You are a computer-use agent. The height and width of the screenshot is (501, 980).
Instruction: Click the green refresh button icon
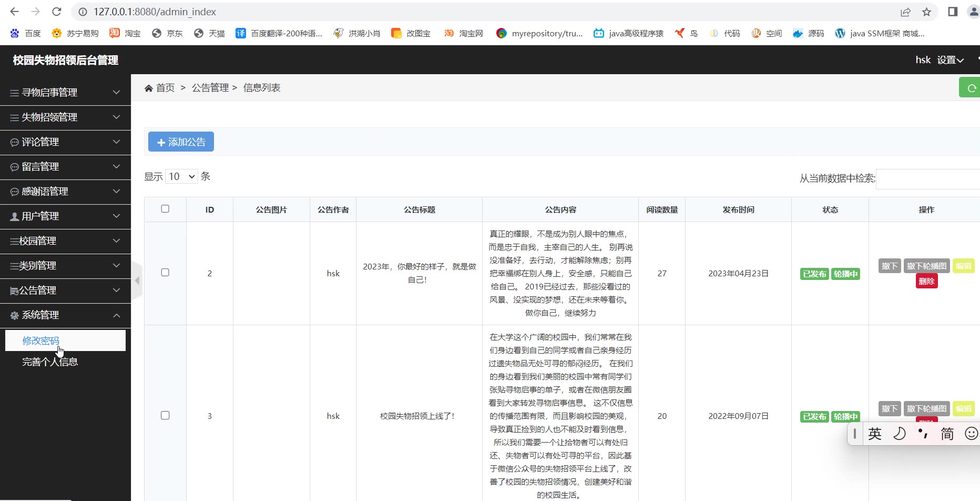[x=971, y=88]
